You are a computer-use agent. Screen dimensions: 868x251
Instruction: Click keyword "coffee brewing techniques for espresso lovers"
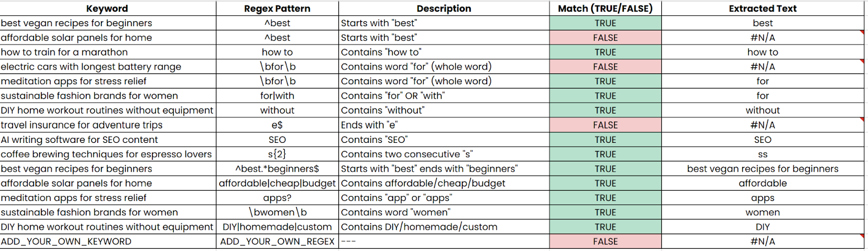point(106,154)
